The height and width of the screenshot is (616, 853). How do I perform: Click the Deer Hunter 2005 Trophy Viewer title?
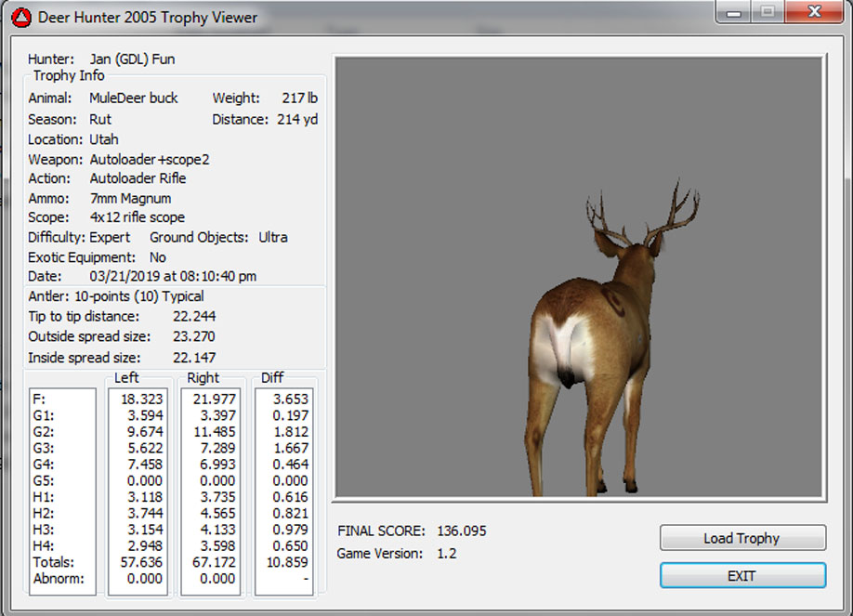coord(148,18)
